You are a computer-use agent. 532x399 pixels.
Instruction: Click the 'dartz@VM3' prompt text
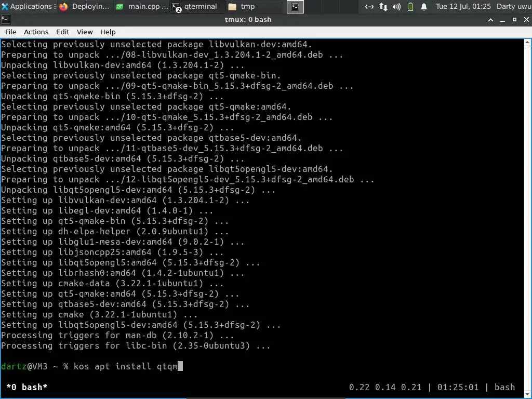pyautogui.click(x=24, y=366)
